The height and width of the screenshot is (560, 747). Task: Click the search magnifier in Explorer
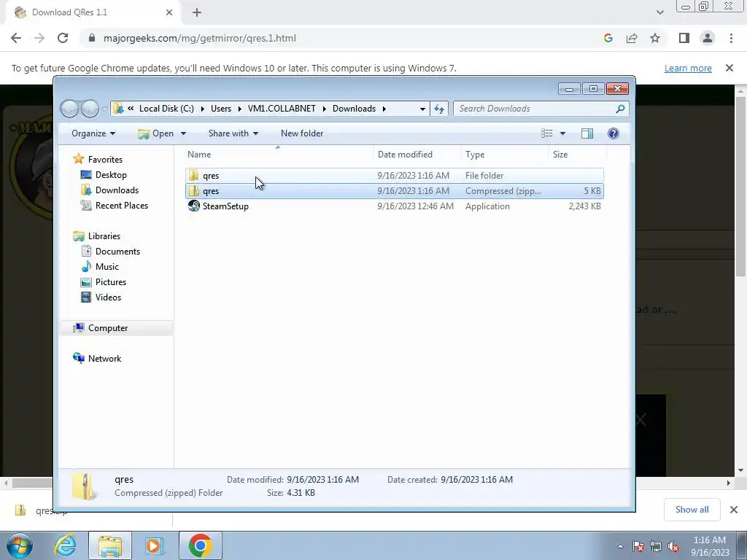point(620,109)
